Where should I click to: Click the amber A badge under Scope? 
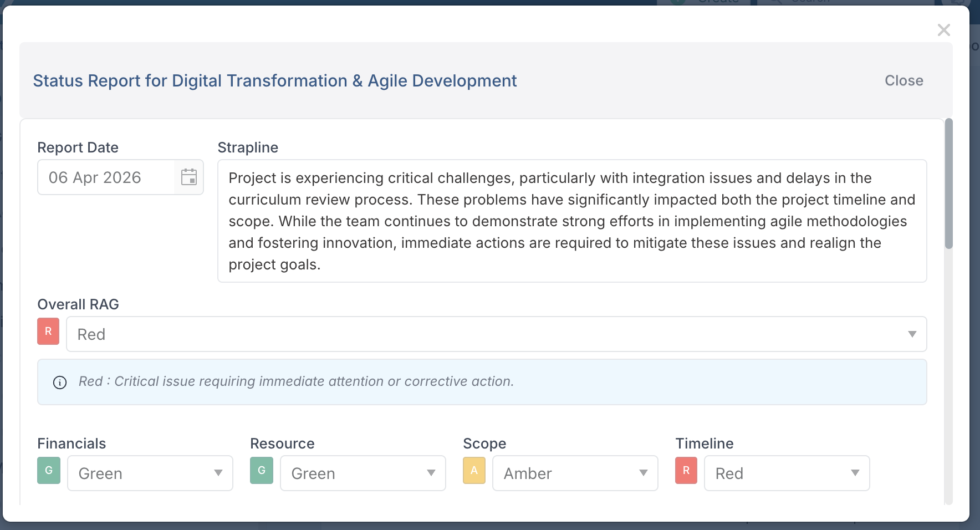tap(474, 471)
